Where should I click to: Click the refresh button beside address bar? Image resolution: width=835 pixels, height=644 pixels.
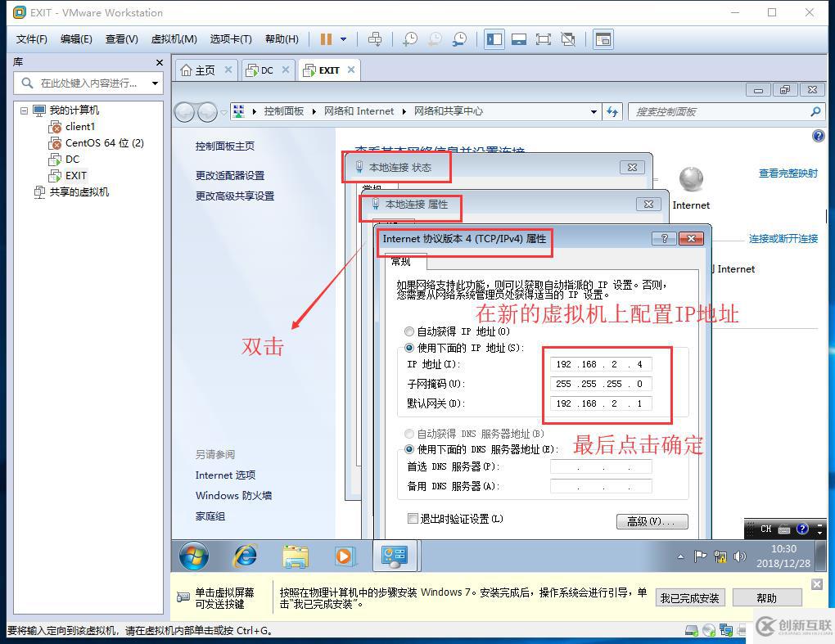[612, 112]
